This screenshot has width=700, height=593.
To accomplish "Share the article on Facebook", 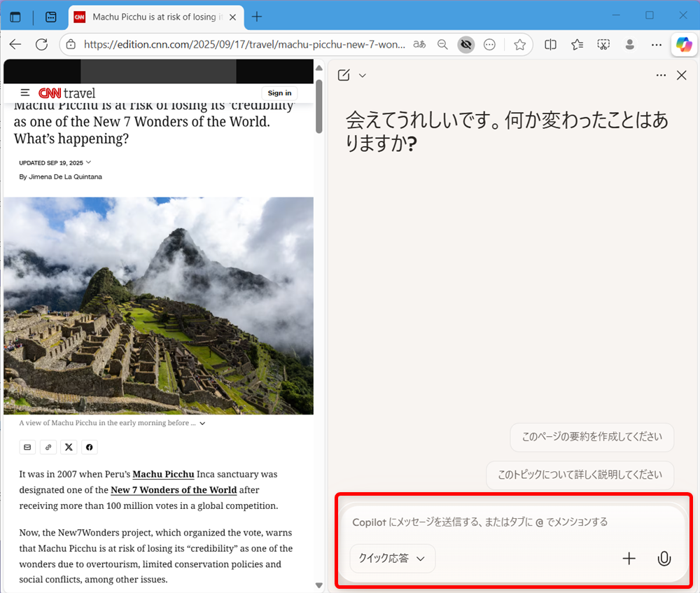I will point(89,447).
